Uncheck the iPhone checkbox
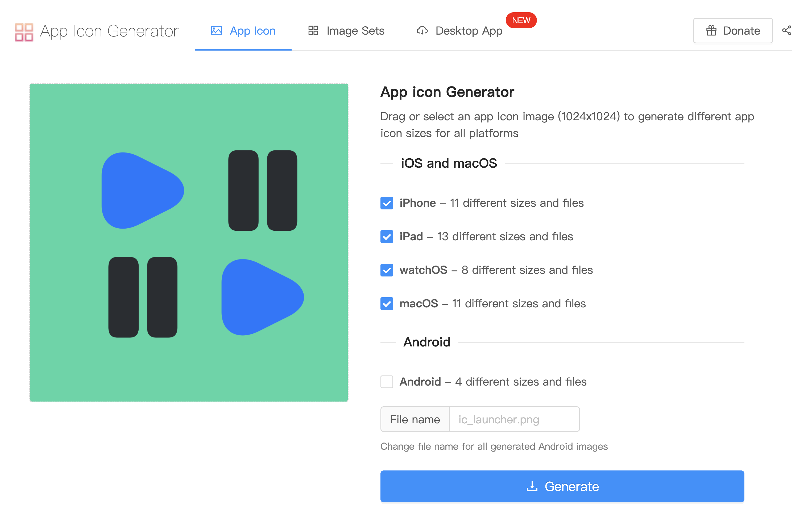 tap(387, 203)
